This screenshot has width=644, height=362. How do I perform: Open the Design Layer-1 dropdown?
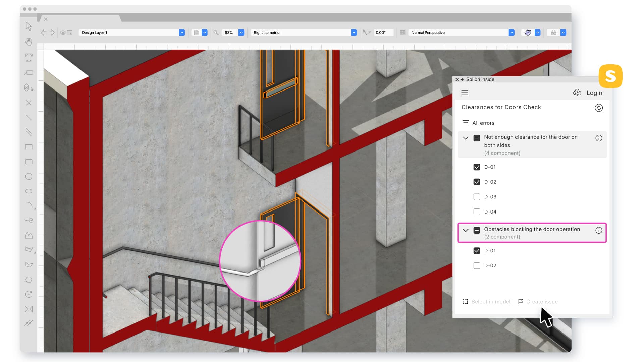(x=182, y=32)
